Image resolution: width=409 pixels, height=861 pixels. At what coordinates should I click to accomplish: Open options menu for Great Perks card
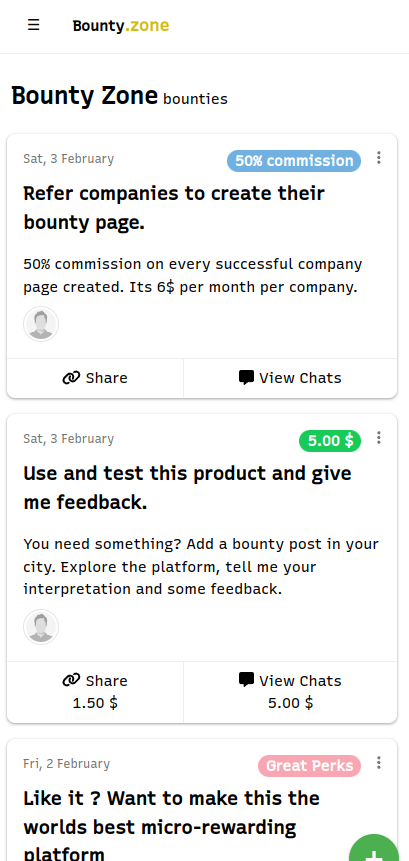point(379,763)
